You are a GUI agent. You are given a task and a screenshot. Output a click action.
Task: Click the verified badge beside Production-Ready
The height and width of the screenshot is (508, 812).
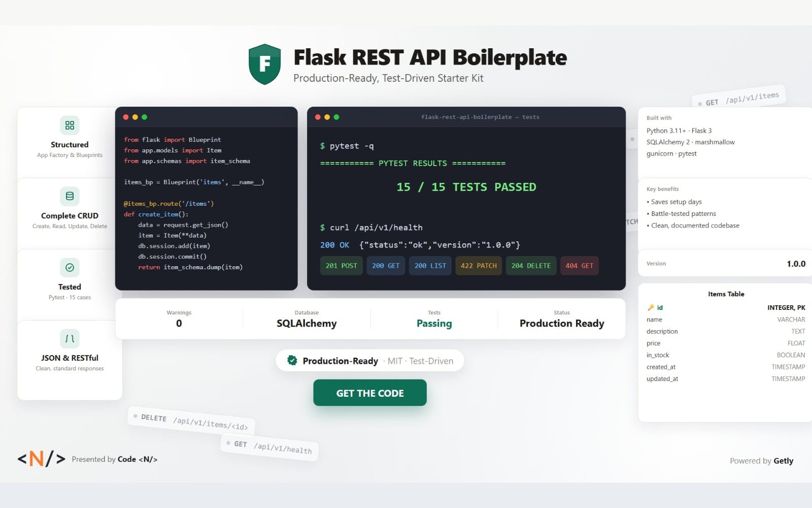pyautogui.click(x=292, y=360)
